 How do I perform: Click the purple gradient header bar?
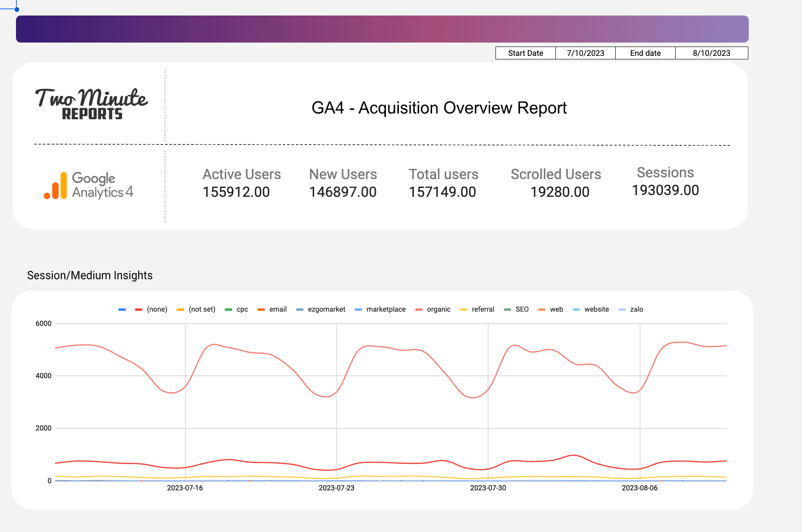[x=381, y=28]
